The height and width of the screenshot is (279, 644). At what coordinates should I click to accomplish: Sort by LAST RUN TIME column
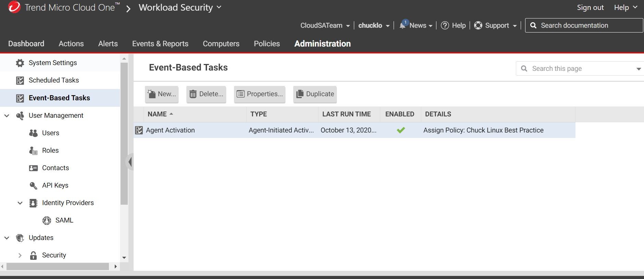pos(349,114)
